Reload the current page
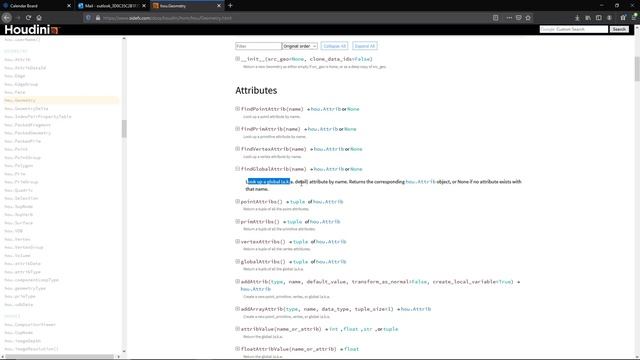Viewport: 640px width, 360px height. 28,18
